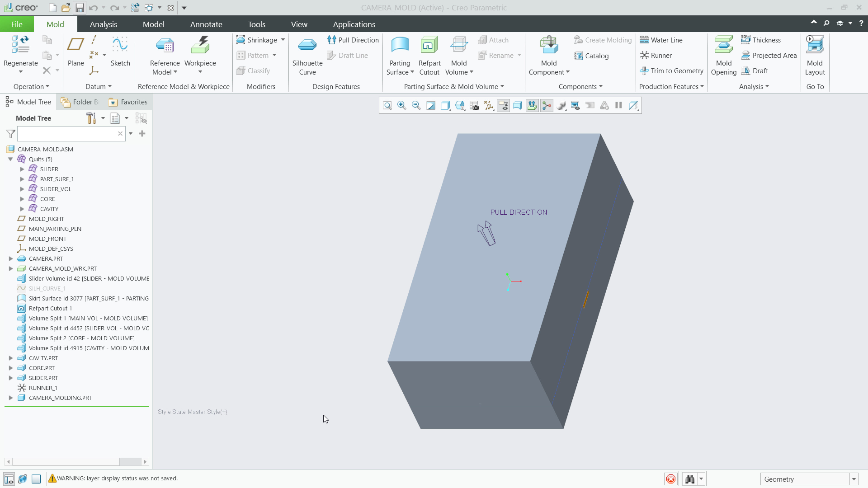Activate the Trim to Geometry tool

click(x=672, y=71)
